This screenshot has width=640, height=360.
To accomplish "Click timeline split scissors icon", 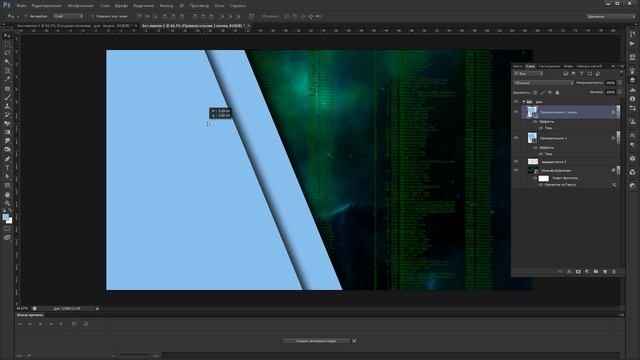I will click(74, 324).
